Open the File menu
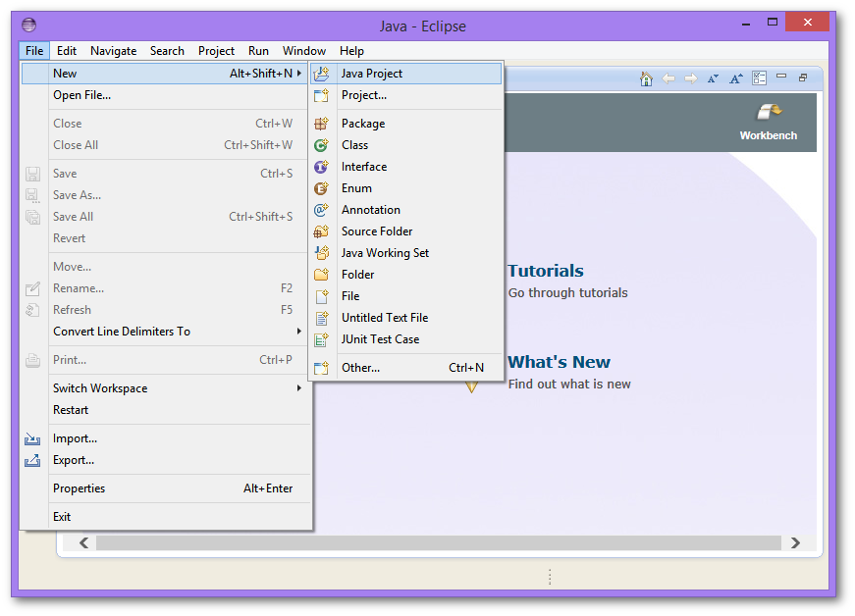 [x=34, y=51]
